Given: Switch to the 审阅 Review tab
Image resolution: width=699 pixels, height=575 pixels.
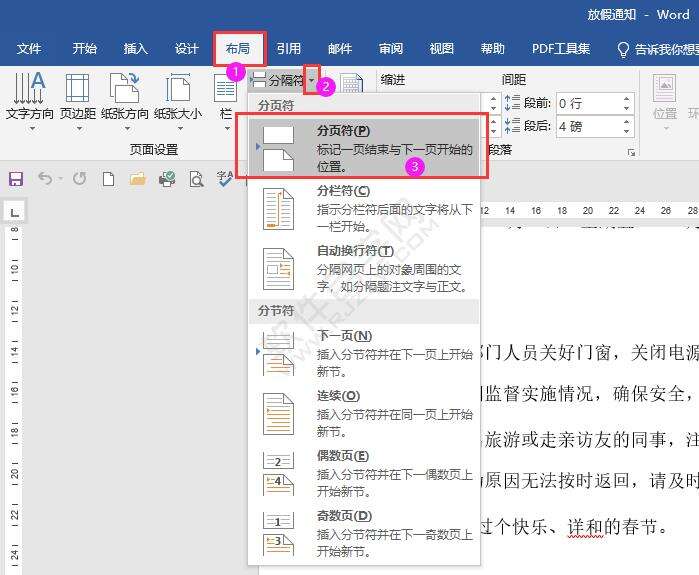Looking at the screenshot, I should pos(391,49).
